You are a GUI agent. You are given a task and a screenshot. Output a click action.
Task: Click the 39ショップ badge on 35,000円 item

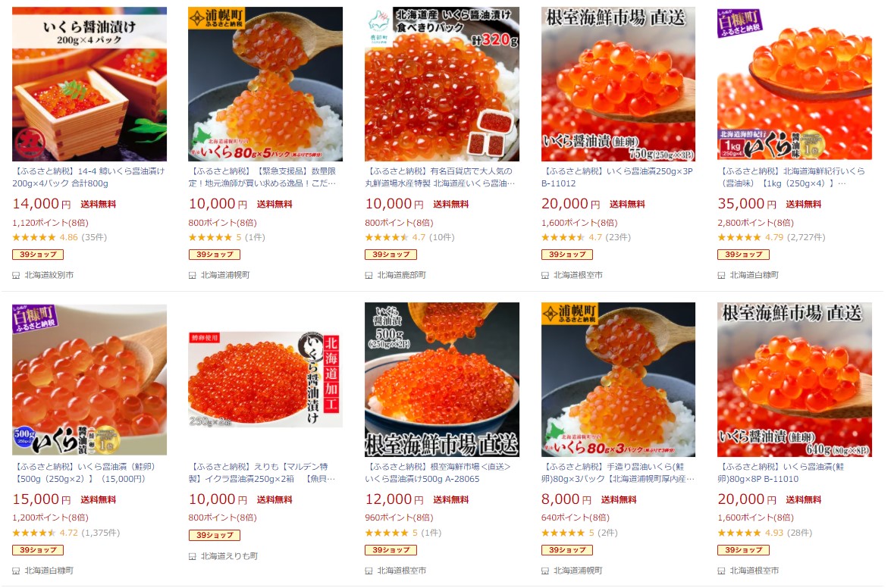pyautogui.click(x=743, y=255)
